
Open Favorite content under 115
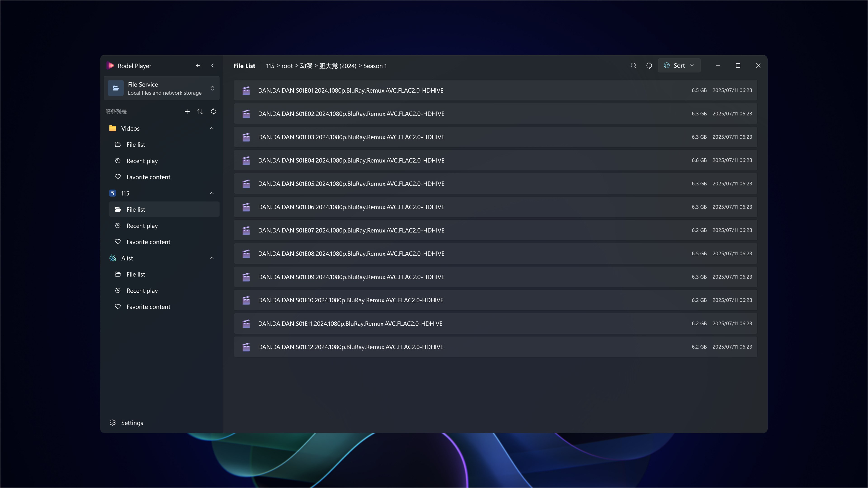click(164, 242)
